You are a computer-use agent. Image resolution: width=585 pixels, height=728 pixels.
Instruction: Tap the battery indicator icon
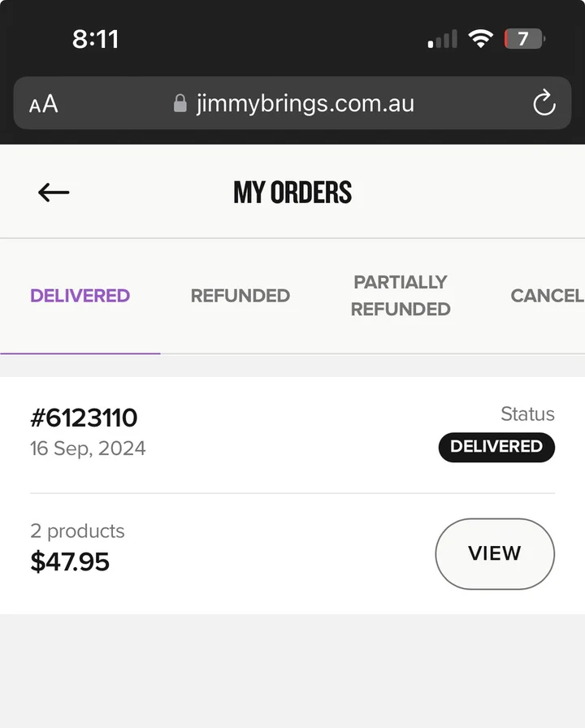(524, 39)
